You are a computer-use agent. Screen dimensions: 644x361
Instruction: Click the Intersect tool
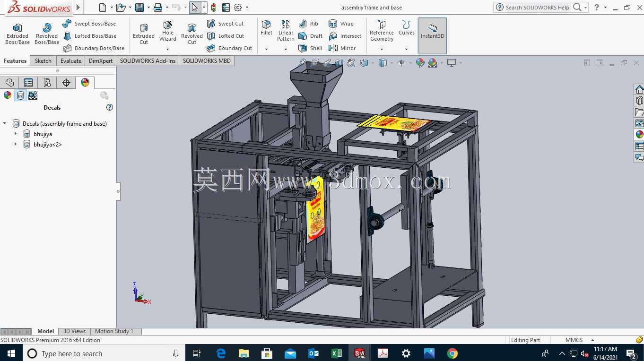point(345,36)
